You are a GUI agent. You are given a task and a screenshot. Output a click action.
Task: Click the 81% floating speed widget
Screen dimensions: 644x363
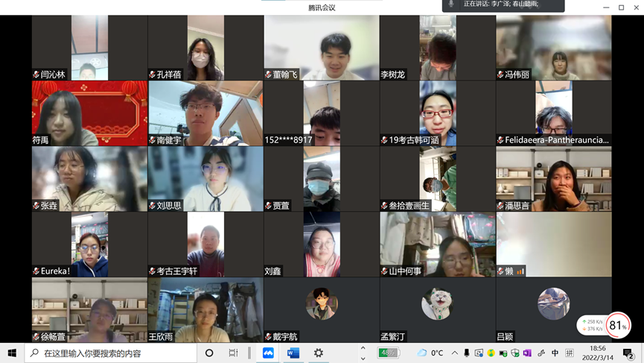[x=617, y=326]
